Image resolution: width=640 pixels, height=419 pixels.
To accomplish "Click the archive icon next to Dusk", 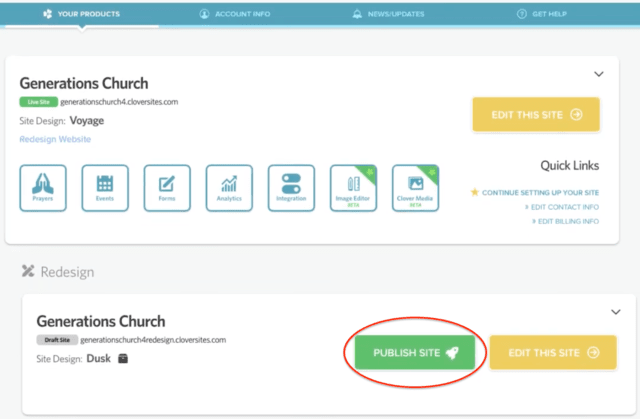I will 123,358.
